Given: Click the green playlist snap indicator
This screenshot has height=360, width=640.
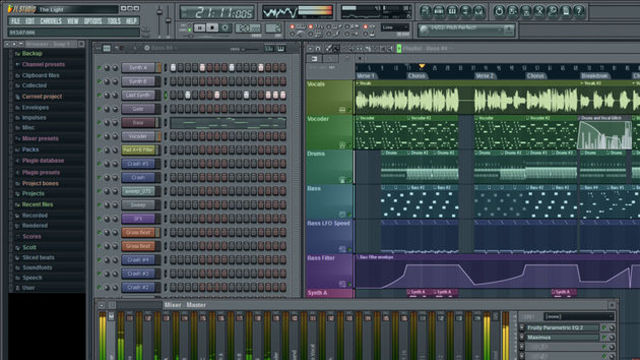Looking at the screenshot, I should 399,49.
